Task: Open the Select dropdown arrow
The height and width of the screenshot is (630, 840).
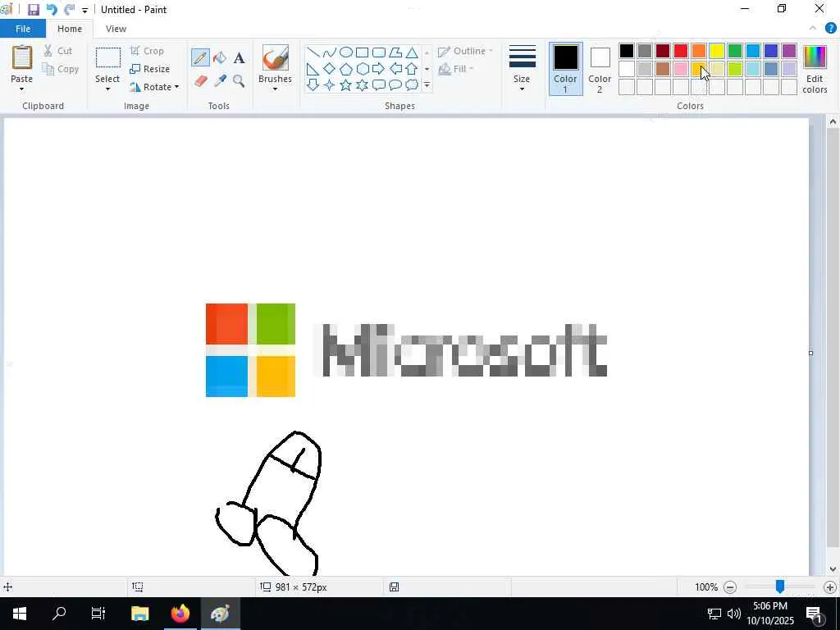Action: [x=107, y=89]
